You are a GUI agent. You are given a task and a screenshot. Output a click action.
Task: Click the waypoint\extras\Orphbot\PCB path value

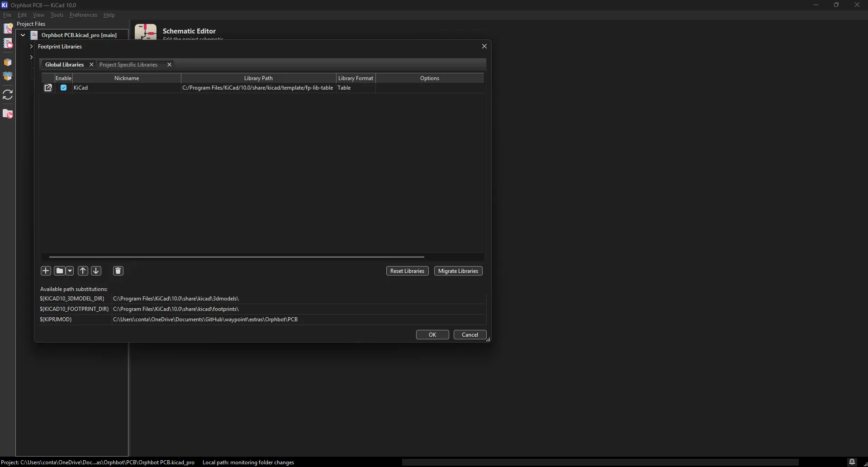(x=205, y=319)
